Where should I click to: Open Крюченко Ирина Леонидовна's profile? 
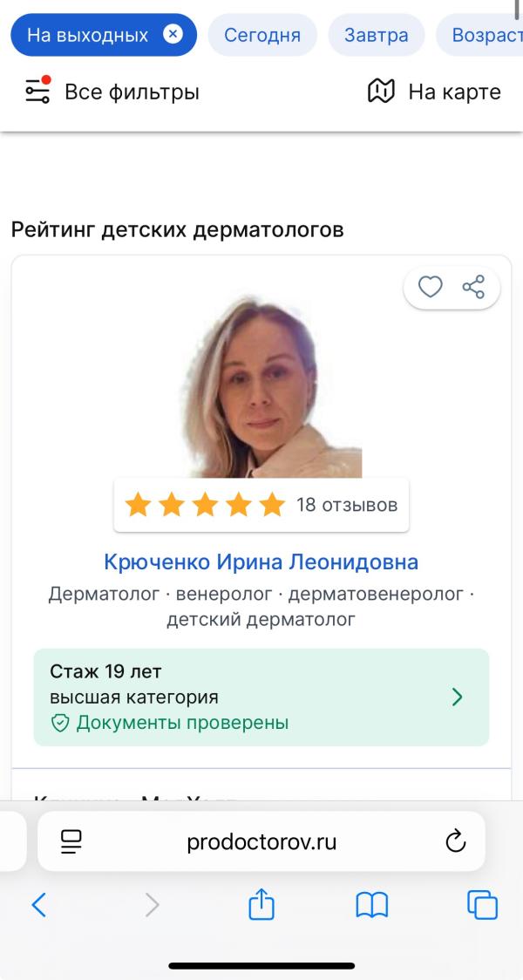(x=261, y=562)
